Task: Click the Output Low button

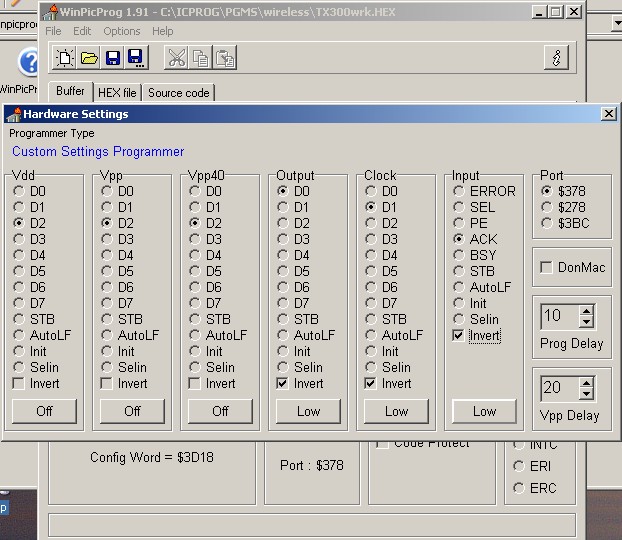Action: 309,411
